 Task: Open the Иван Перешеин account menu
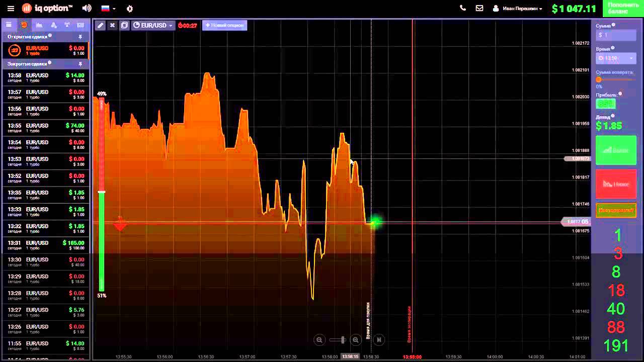pos(517,9)
